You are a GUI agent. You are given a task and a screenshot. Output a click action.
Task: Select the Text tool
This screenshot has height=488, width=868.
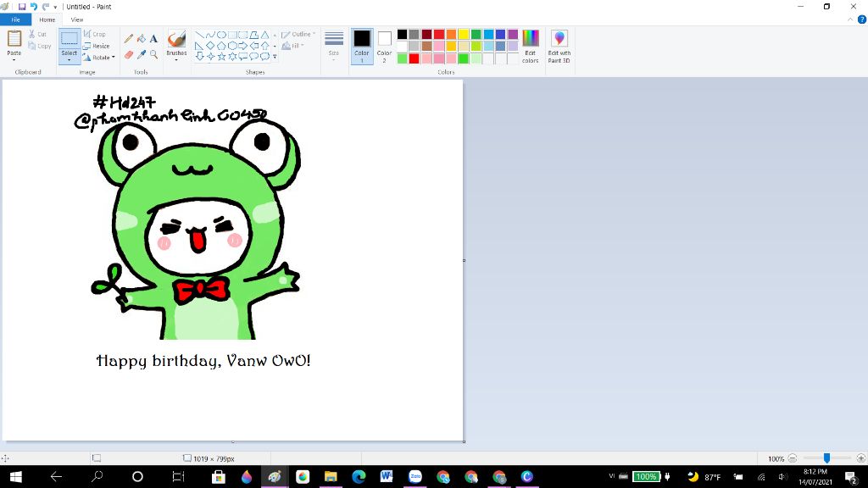[153, 38]
